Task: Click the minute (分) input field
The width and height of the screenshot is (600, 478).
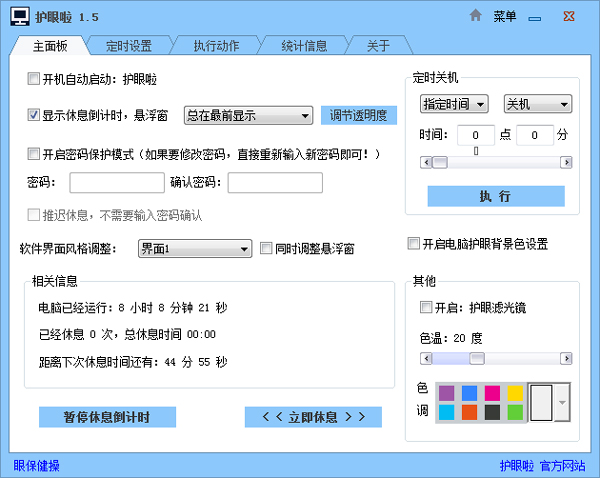Action: click(535, 135)
